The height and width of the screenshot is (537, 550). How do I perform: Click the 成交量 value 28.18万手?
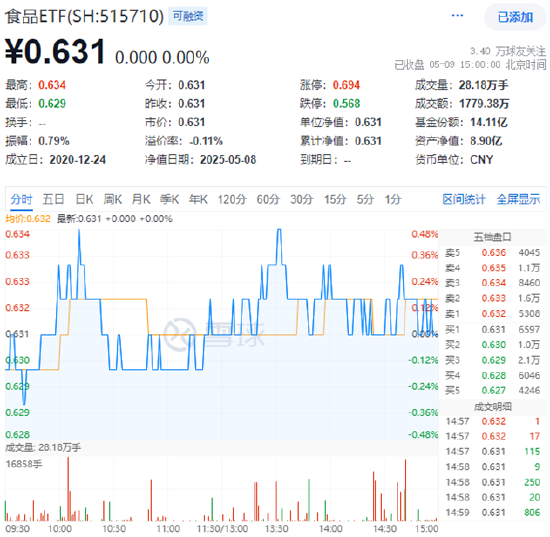[483, 85]
